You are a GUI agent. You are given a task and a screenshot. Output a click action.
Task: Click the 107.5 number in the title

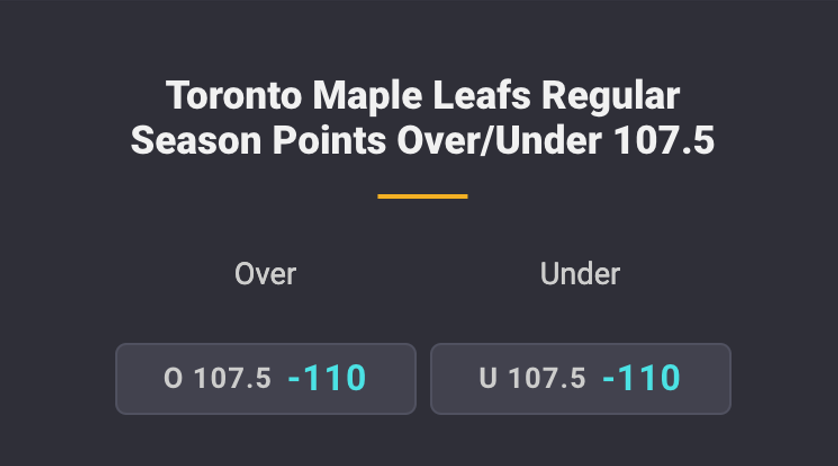(663, 141)
